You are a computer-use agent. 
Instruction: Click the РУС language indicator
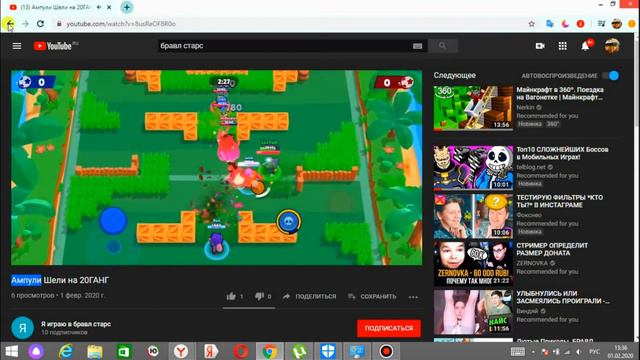594,351
